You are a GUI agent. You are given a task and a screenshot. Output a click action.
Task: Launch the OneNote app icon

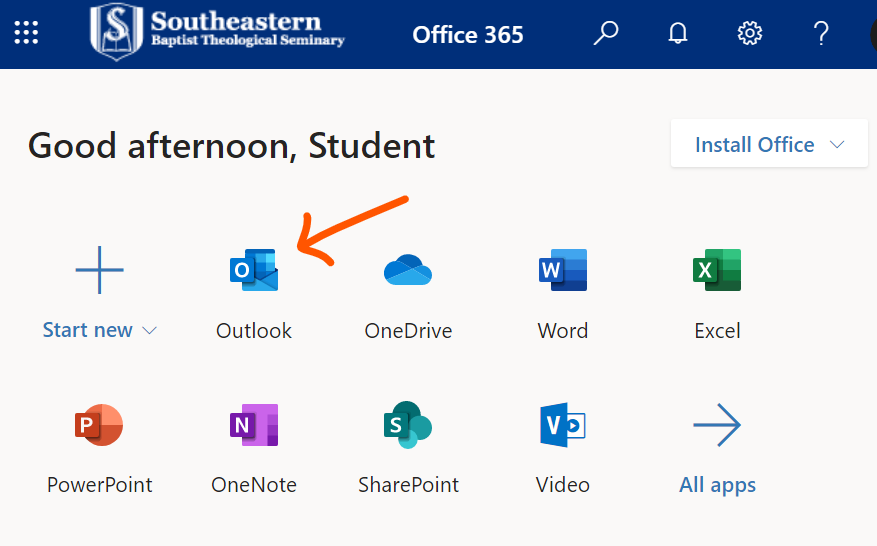pyautogui.click(x=254, y=425)
